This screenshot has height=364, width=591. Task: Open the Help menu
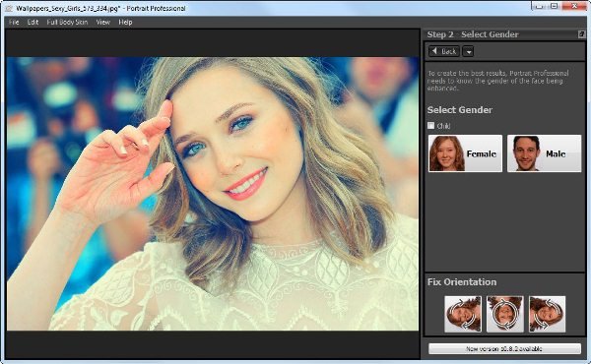point(125,23)
